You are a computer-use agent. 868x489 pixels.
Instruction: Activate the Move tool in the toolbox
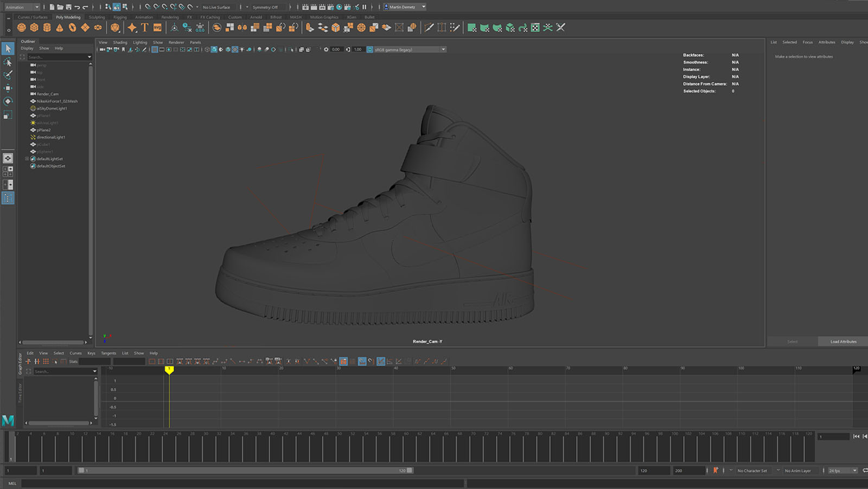pyautogui.click(x=8, y=88)
